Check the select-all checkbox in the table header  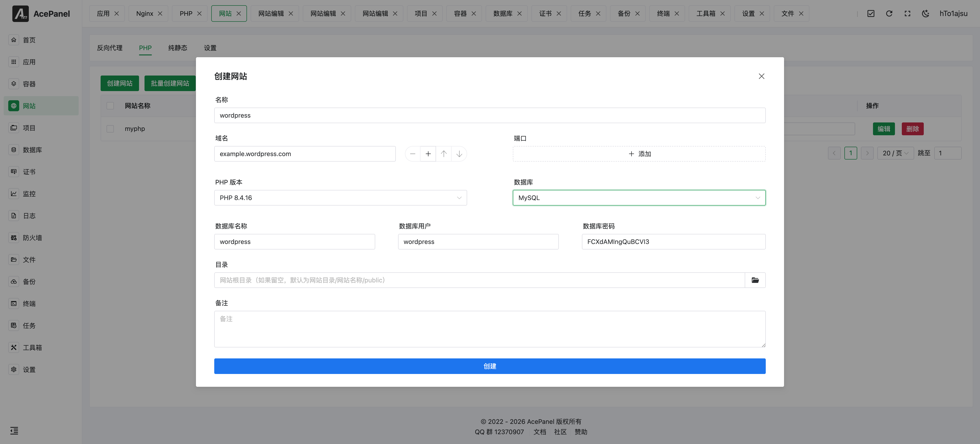[110, 106]
